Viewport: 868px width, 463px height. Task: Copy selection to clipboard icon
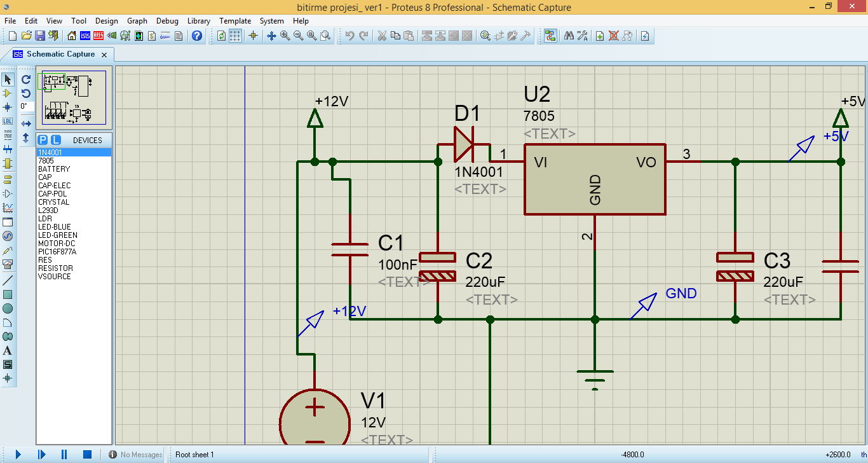[395, 36]
